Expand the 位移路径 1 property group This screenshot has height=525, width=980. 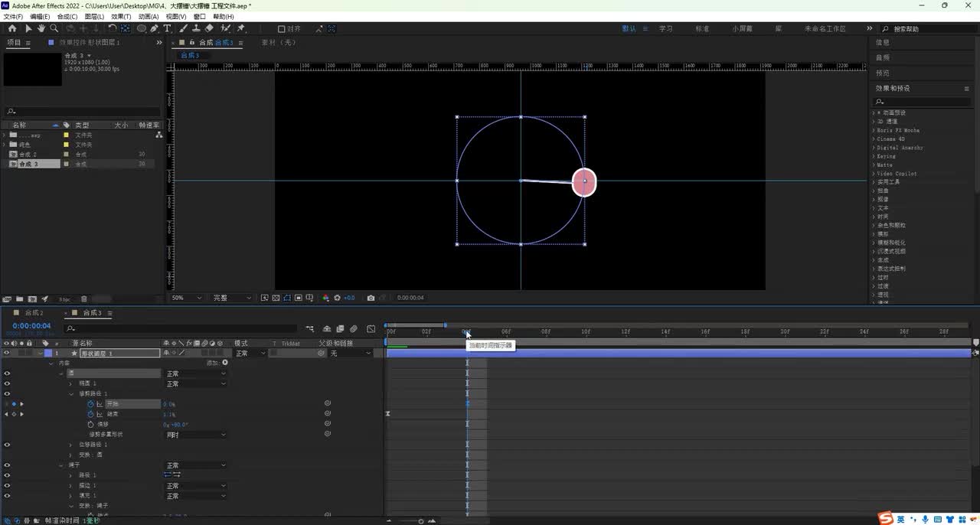pyautogui.click(x=70, y=445)
